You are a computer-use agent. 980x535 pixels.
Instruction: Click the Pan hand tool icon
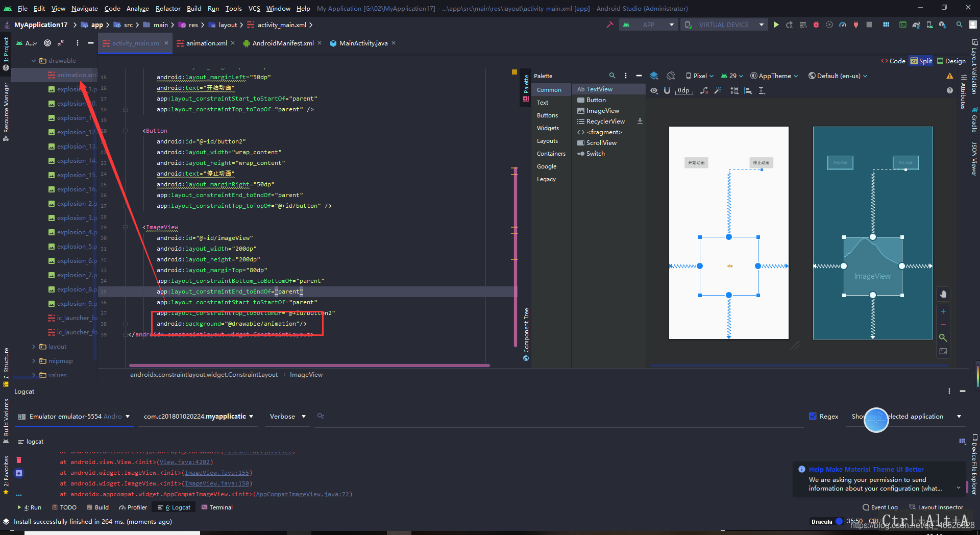(943, 294)
